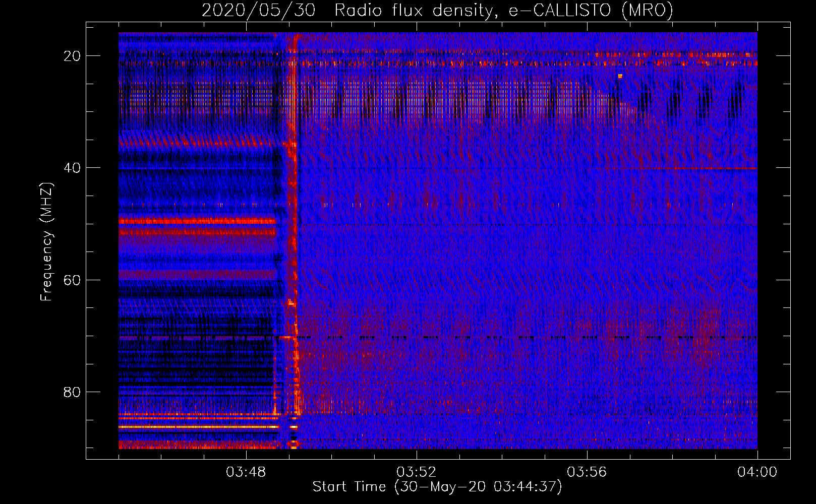Screen dimensions: 816x504
Task: Click the plot title '2020/05/30 Radio flux density, e-CALLISTO (MRO)'
Action: pos(437,10)
